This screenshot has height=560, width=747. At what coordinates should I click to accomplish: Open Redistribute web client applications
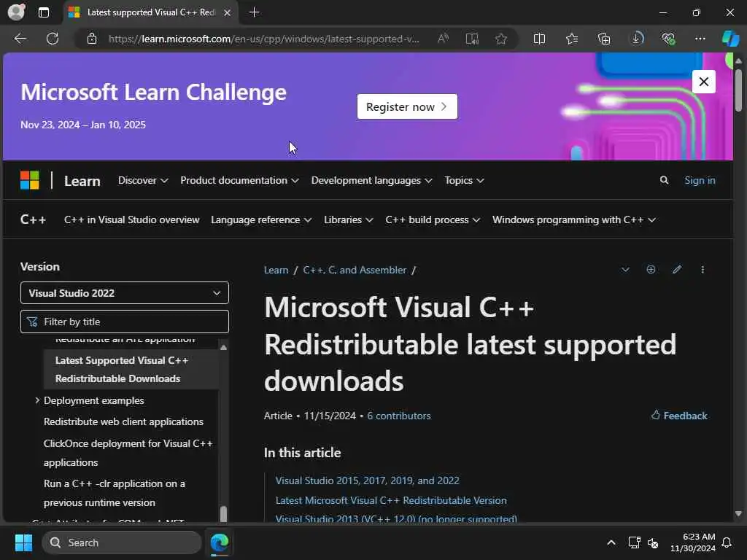click(123, 422)
